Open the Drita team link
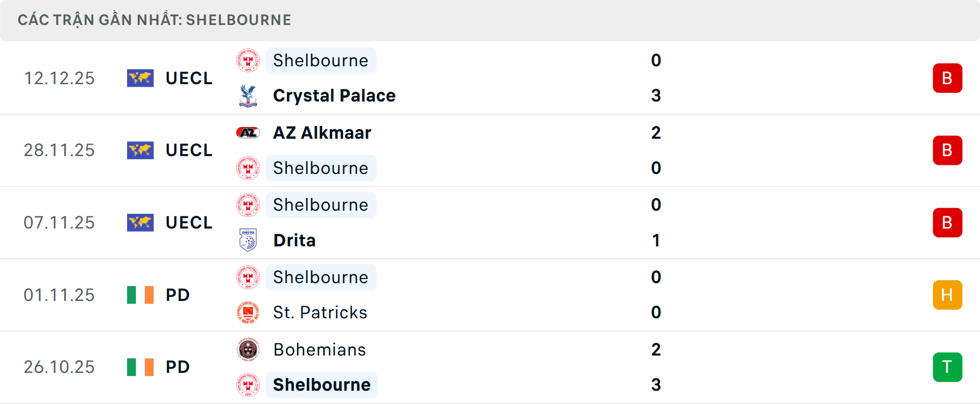 [x=295, y=240]
